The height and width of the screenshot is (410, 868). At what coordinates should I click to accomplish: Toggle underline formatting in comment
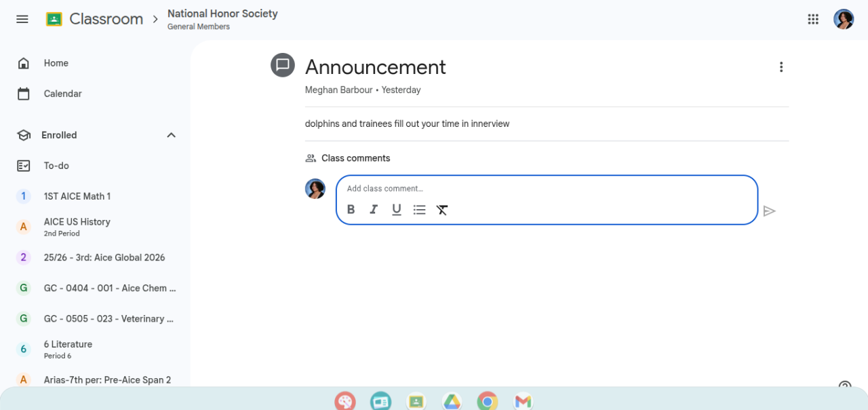[x=397, y=210]
